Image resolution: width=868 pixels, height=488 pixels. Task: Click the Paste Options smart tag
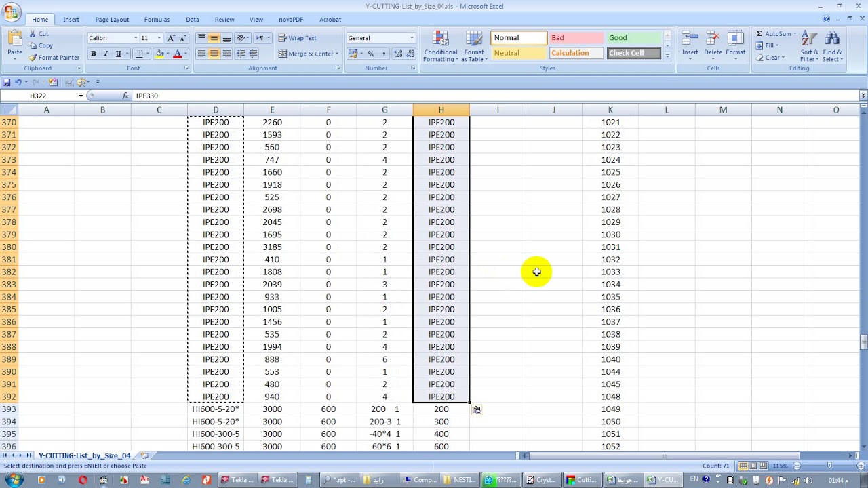[477, 409]
